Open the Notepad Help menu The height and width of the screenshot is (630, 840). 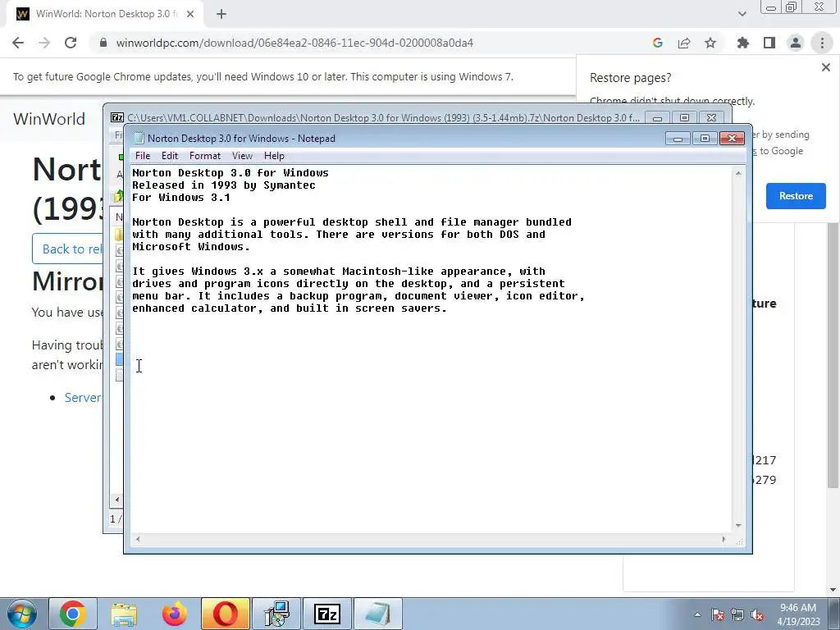pos(274,156)
